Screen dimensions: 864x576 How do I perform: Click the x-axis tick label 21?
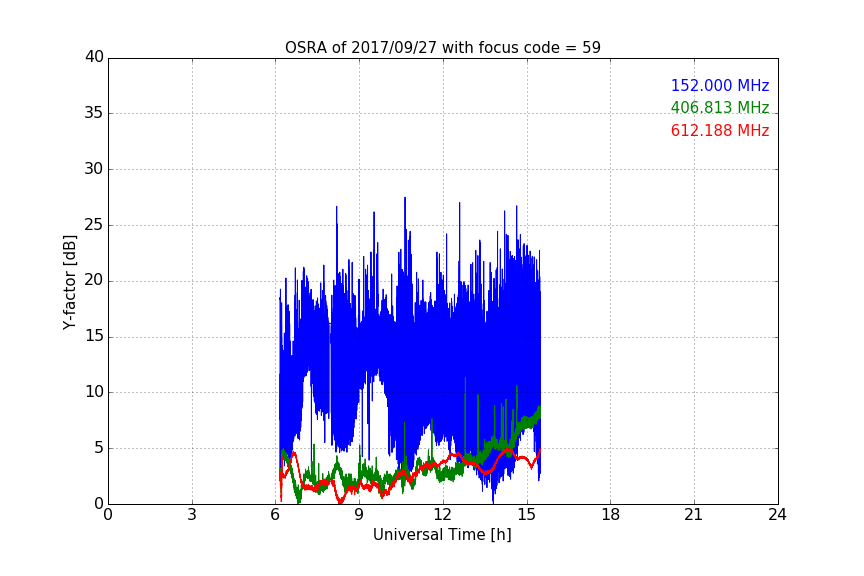point(694,515)
